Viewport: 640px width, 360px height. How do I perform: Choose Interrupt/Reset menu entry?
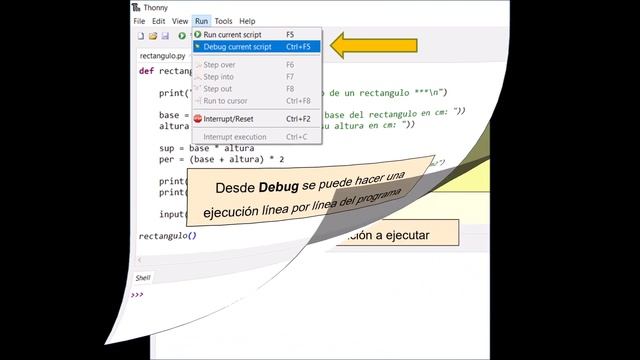point(257,119)
